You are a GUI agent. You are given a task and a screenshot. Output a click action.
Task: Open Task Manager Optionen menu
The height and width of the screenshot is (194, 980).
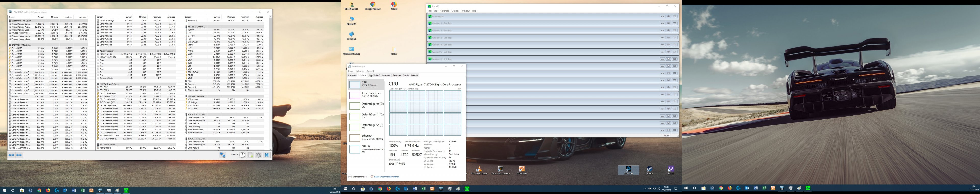pos(360,71)
